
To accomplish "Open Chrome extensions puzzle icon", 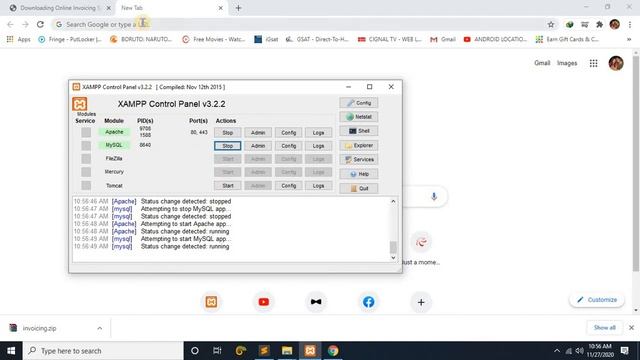I will coord(600,24).
